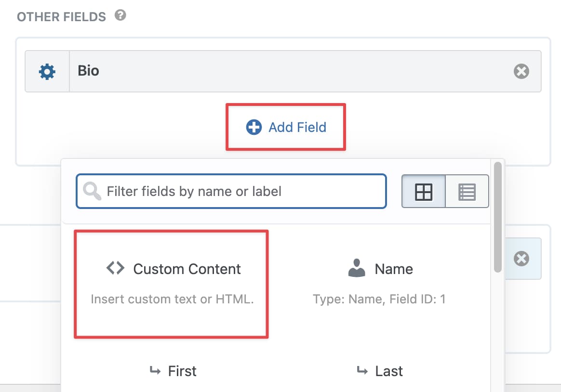
Task: Switch field picker to grid view
Action: click(x=424, y=191)
